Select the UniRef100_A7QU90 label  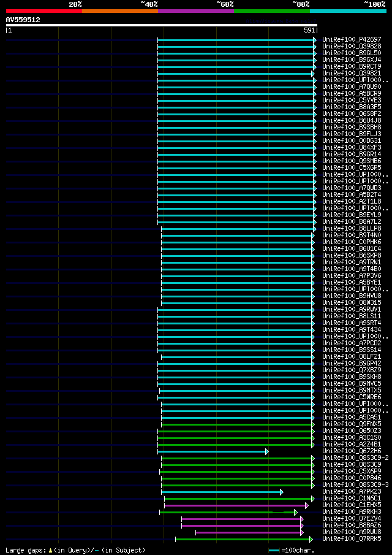click(352, 86)
